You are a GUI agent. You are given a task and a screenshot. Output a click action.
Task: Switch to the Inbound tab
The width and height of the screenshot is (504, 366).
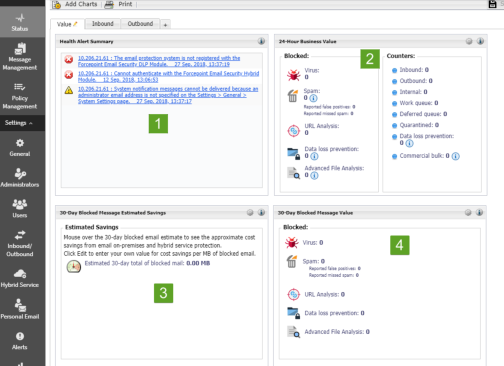pyautogui.click(x=103, y=24)
